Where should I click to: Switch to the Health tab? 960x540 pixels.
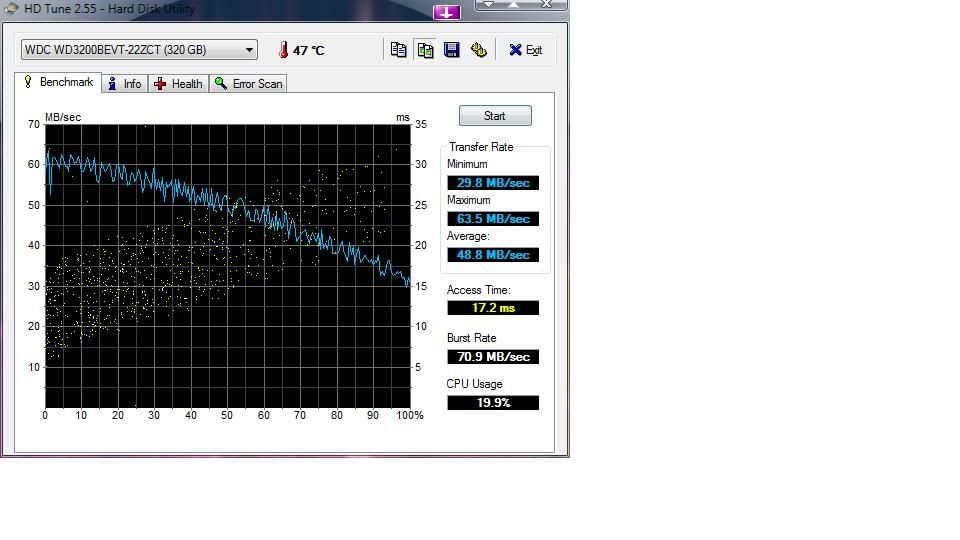point(178,84)
